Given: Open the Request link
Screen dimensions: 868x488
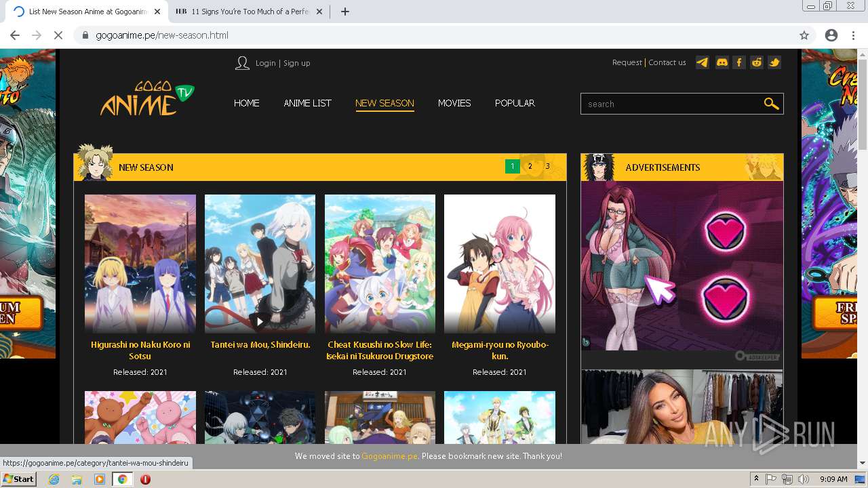Looking at the screenshot, I should pos(627,62).
